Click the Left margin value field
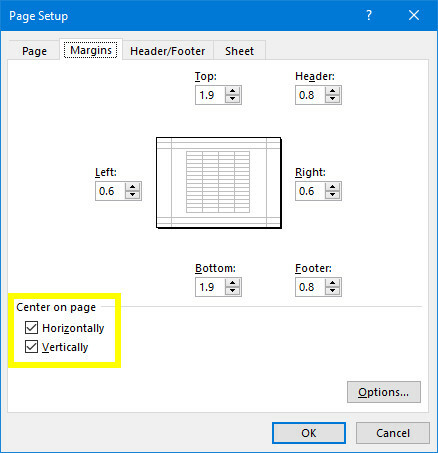The width and height of the screenshot is (438, 453). [111, 191]
